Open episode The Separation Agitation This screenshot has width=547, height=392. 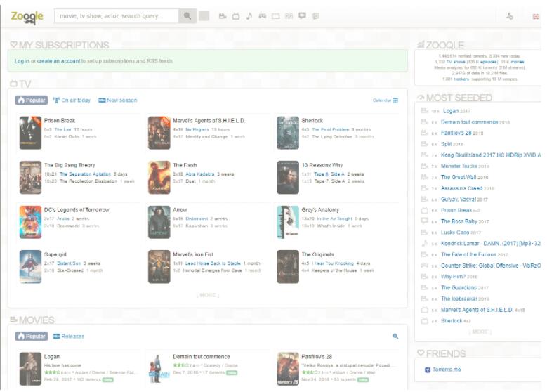(x=85, y=174)
